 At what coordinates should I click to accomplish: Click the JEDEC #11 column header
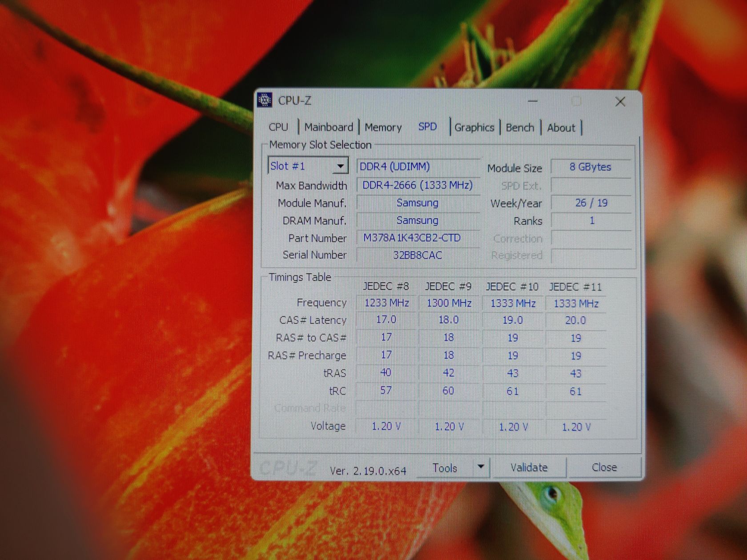click(575, 287)
